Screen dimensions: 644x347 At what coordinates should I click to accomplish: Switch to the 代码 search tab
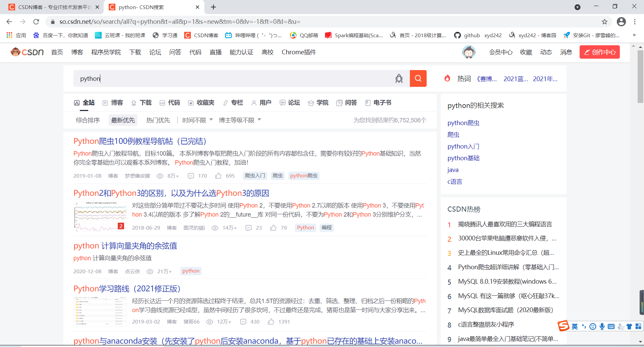pos(170,103)
